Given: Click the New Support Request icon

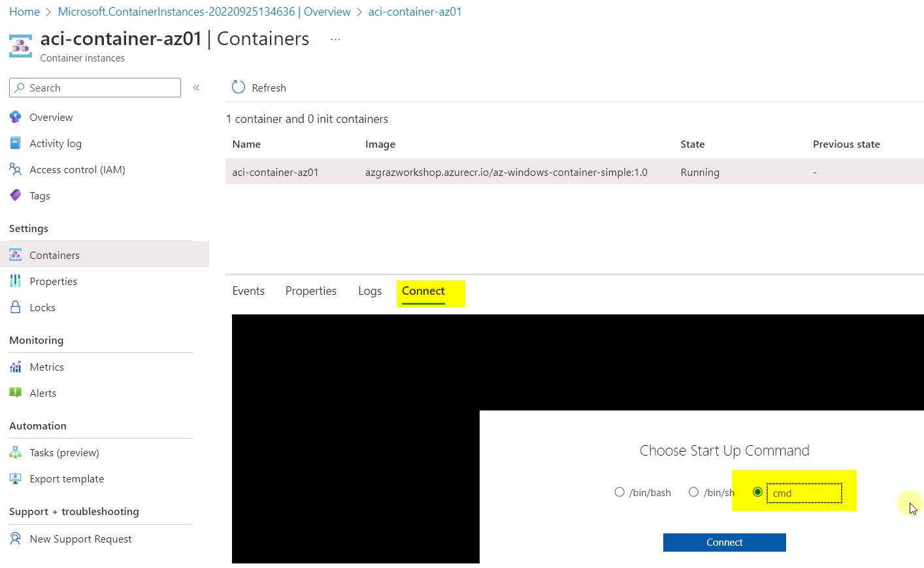Looking at the screenshot, I should click(16, 539).
